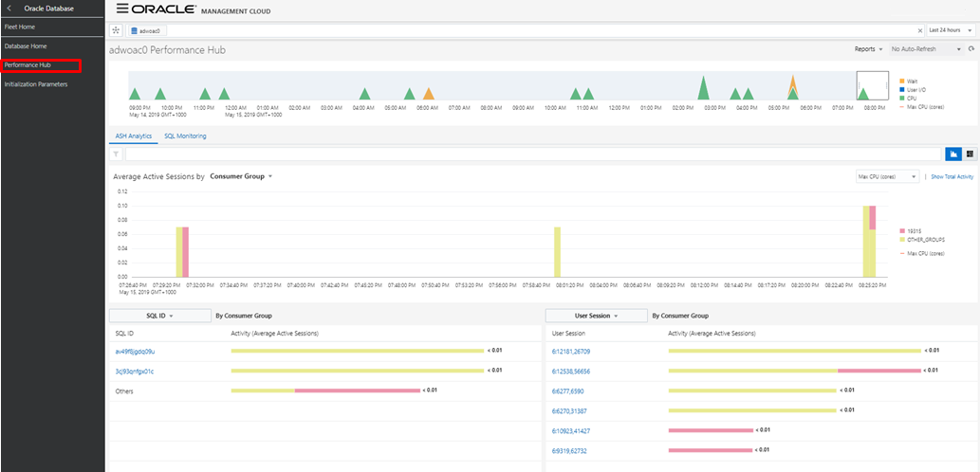Open SQL ID av49f8jgdq09u link
This screenshot has height=472, width=980.
pos(135,352)
